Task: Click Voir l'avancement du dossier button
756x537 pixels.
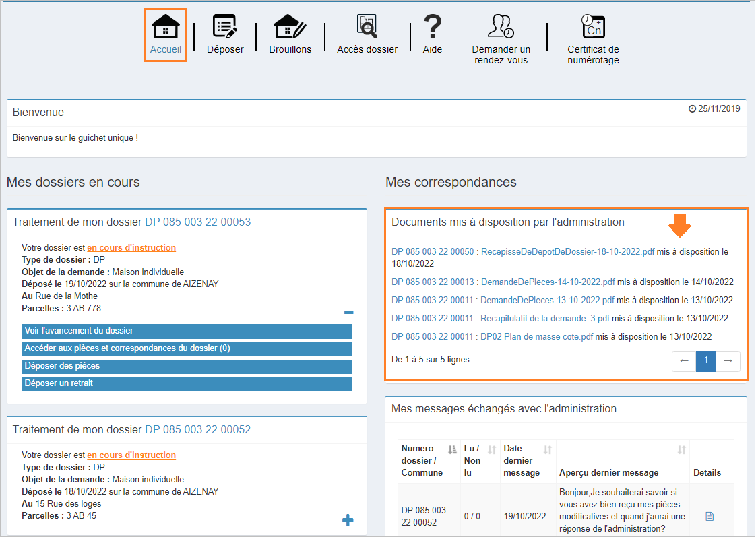Action: (x=187, y=331)
